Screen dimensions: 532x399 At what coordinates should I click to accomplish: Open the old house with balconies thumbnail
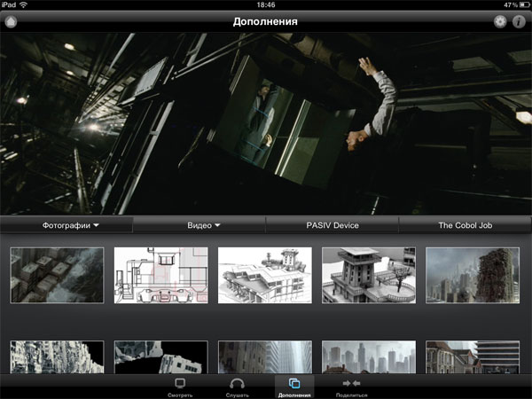[x=473, y=357]
